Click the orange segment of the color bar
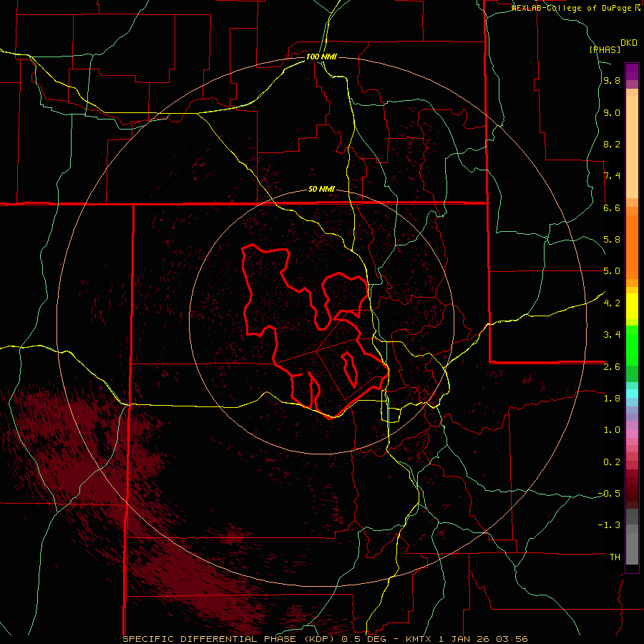Image resolution: width=644 pixels, height=644 pixels. pyautogui.click(x=632, y=246)
